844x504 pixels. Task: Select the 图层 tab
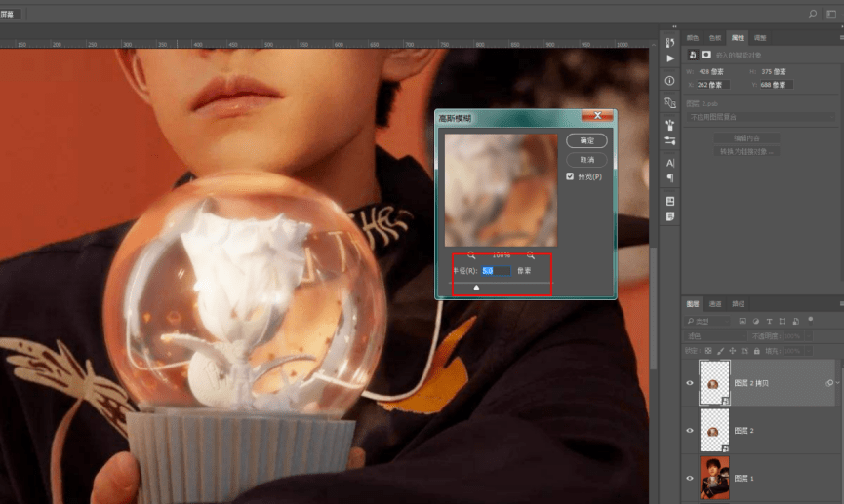[x=693, y=304]
